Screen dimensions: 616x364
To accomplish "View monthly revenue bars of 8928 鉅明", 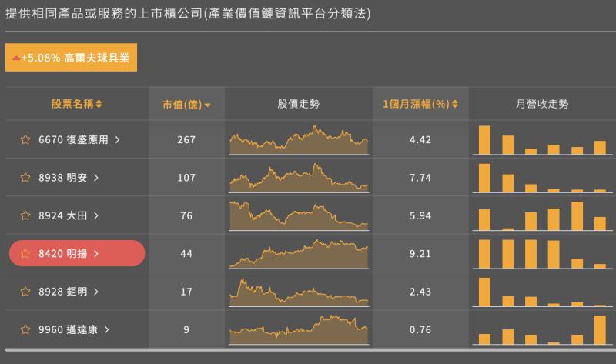I will (x=543, y=292).
